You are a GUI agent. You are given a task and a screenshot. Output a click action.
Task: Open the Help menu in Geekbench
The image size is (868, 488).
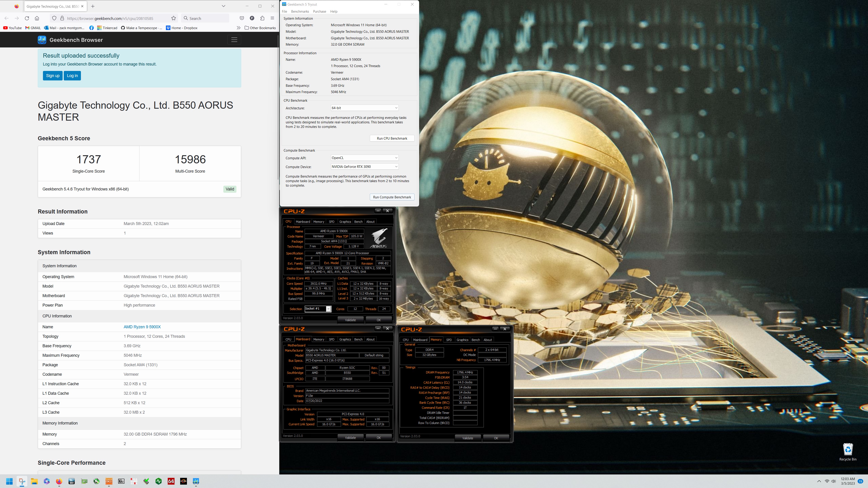point(334,12)
